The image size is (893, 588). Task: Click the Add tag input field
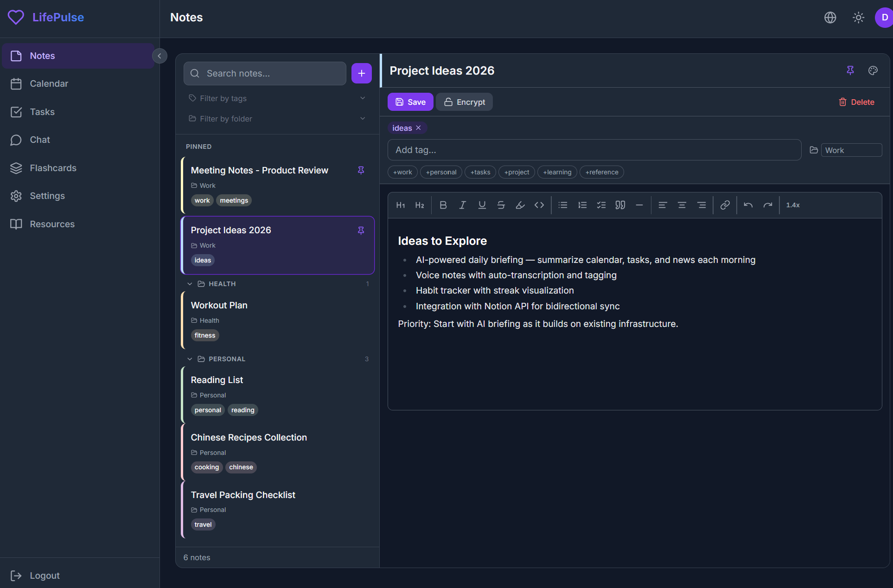click(594, 150)
